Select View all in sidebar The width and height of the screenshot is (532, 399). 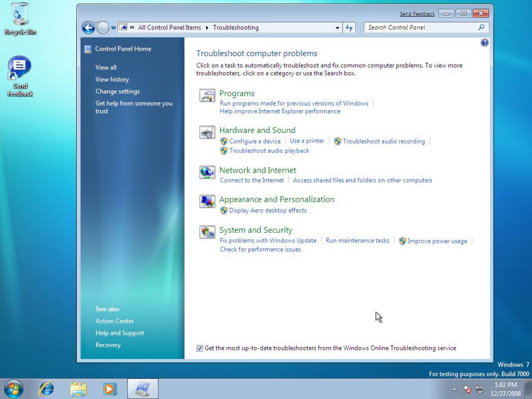106,67
